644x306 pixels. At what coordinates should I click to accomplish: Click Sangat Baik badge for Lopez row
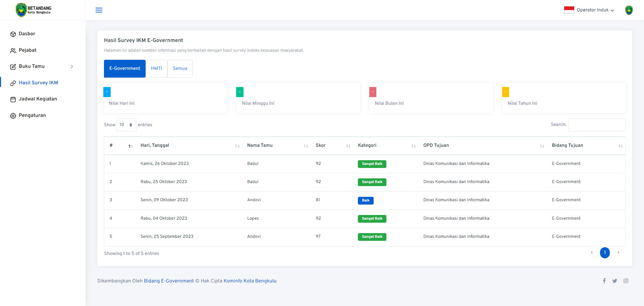click(372, 219)
